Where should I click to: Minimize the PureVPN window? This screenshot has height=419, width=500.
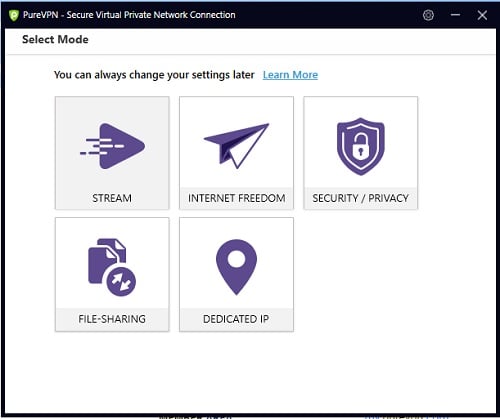[455, 15]
